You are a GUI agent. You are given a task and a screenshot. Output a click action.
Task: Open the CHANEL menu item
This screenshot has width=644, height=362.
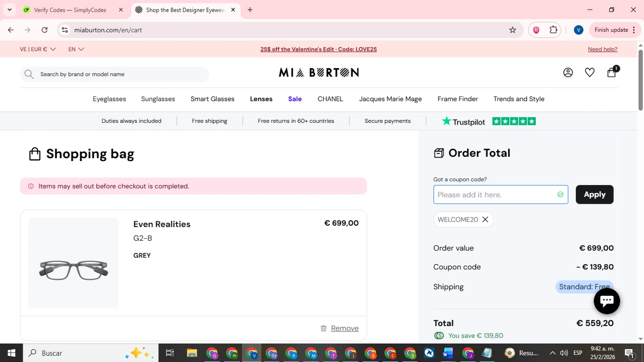pyautogui.click(x=330, y=99)
